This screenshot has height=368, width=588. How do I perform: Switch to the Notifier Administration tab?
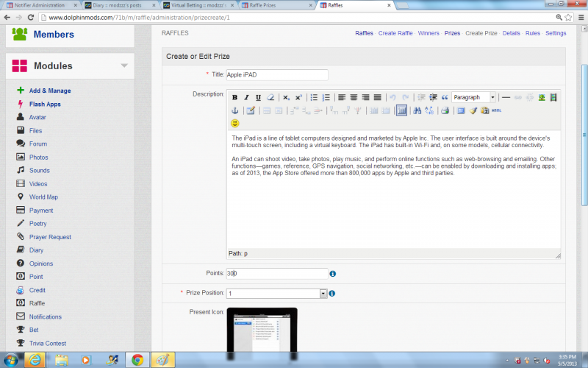pyautogui.click(x=42, y=5)
